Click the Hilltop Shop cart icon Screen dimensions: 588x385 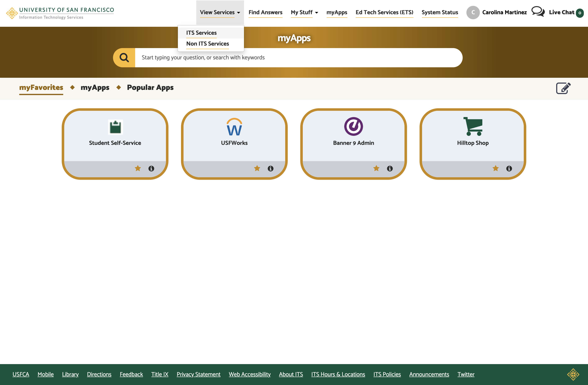click(473, 126)
